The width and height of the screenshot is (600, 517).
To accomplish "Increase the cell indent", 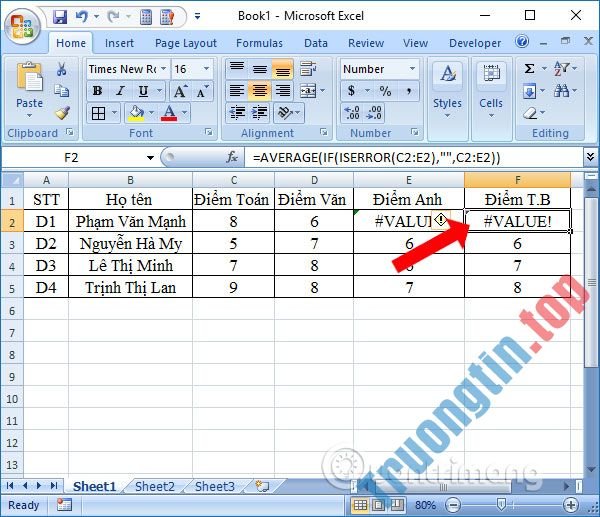I will [260, 113].
